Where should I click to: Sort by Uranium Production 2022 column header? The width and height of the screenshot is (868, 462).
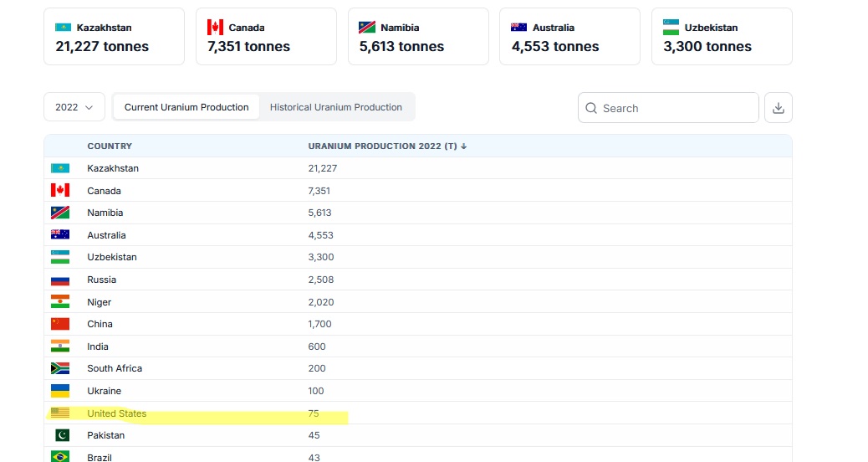(x=386, y=146)
